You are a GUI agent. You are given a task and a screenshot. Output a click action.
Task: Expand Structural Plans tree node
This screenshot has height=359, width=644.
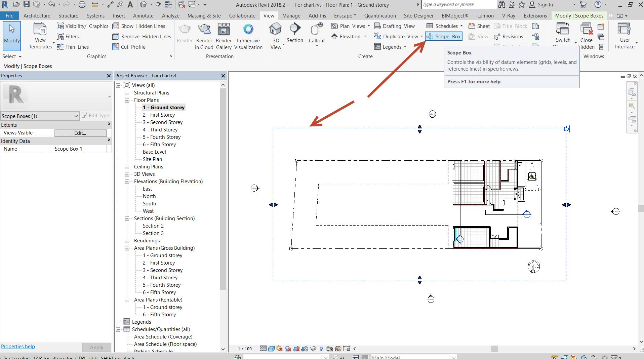click(127, 93)
